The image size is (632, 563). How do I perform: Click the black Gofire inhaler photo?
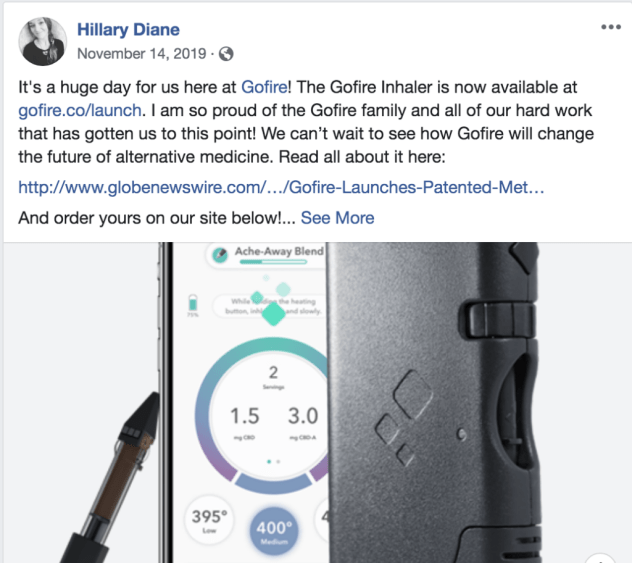pyautogui.click(x=433, y=402)
